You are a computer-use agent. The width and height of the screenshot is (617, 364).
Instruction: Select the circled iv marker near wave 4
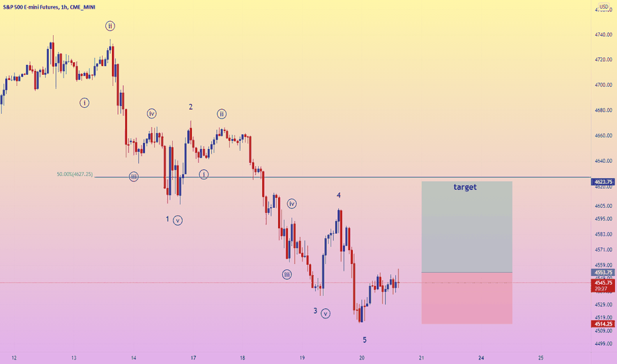291,203
